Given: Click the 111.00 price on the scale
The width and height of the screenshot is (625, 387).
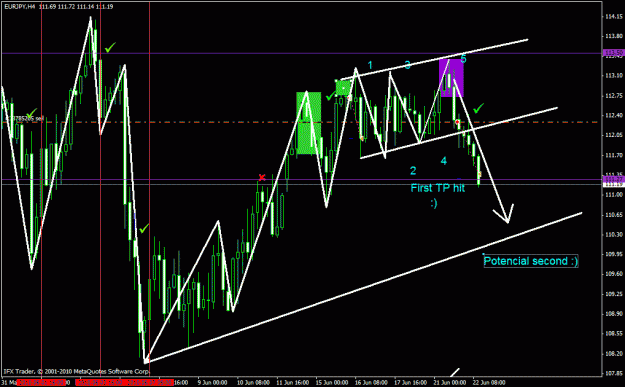Looking at the screenshot, I should 614,195.
